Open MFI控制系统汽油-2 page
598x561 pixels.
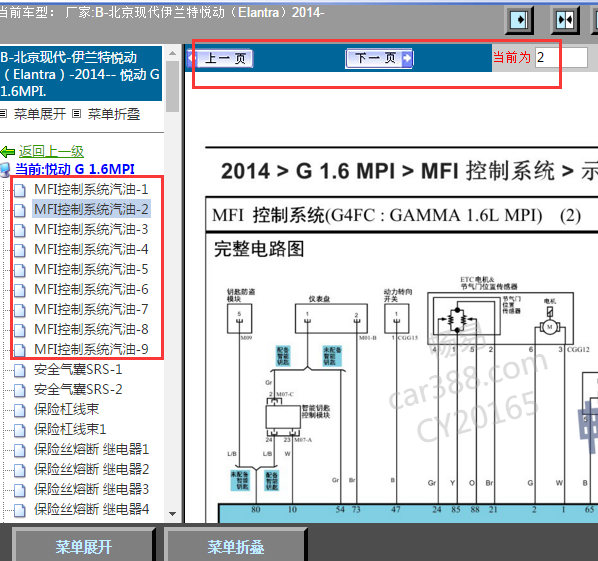coord(91,209)
